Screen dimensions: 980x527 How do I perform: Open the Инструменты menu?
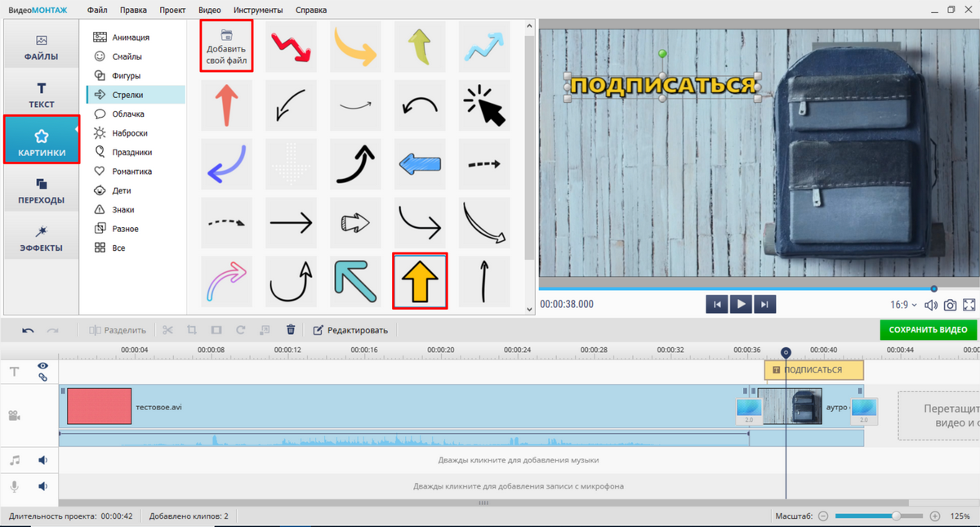pos(258,10)
